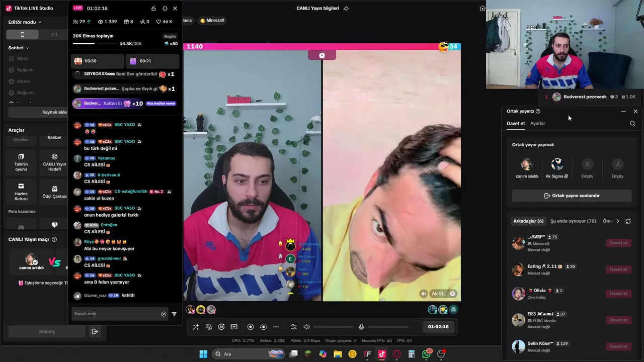Click Davet et for Olivia
644x362 pixels.
click(618, 294)
